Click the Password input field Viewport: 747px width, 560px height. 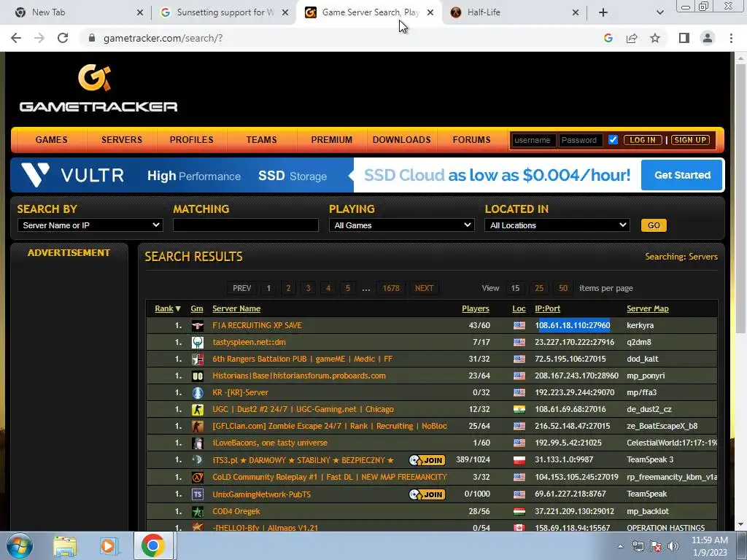coord(580,140)
